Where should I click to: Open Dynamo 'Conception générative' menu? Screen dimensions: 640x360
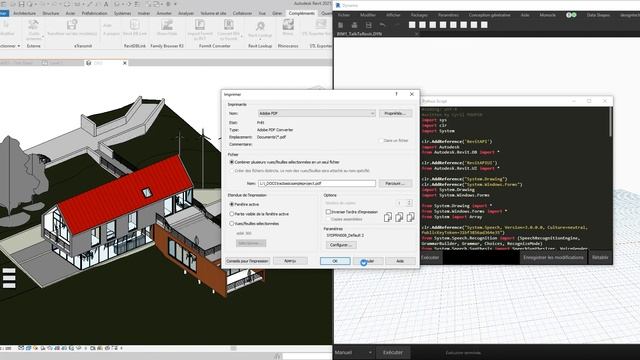coord(489,15)
